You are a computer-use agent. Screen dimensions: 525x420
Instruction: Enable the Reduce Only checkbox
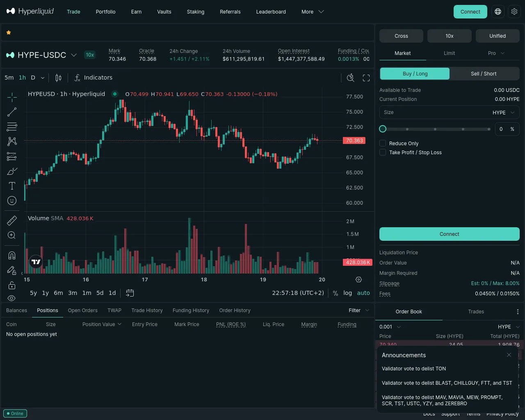point(383,143)
